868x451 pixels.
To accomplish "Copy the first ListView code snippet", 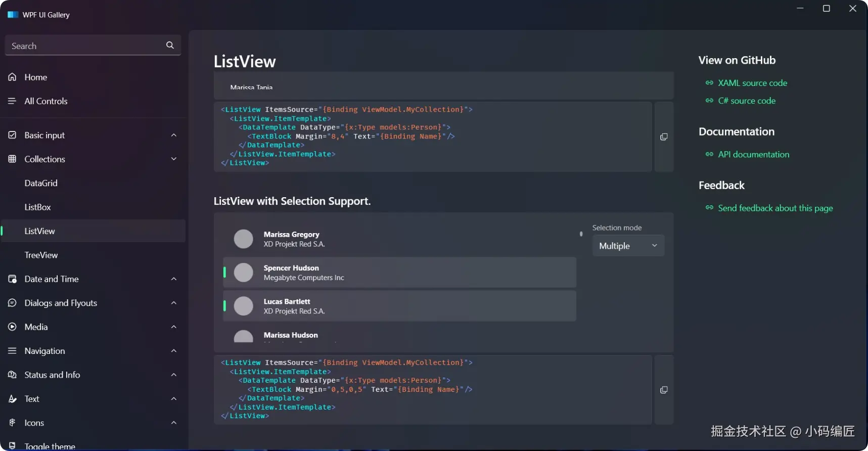I will point(664,137).
